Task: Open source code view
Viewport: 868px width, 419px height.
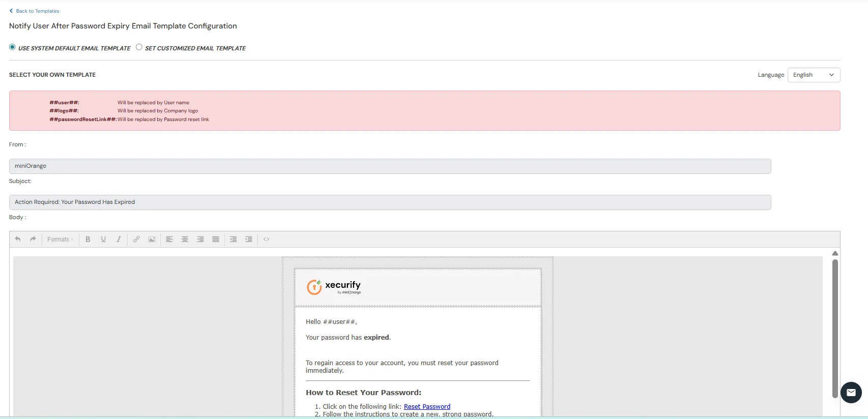Action: [x=266, y=239]
